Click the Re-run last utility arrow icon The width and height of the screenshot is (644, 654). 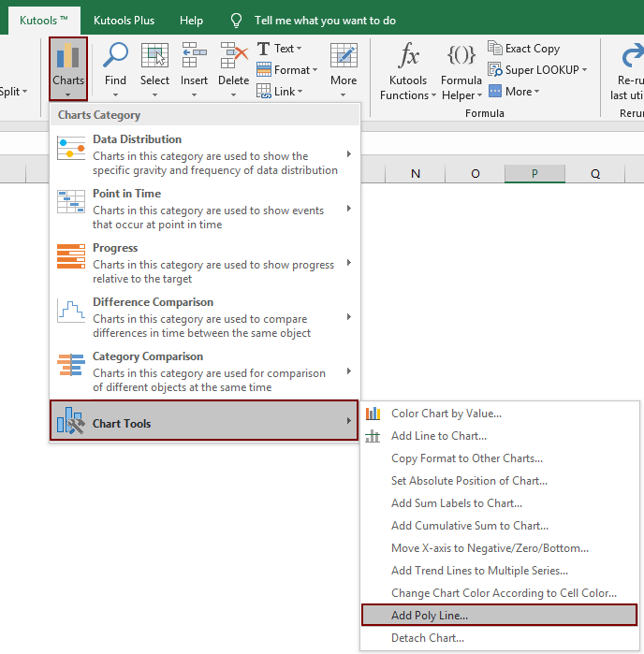click(633, 55)
